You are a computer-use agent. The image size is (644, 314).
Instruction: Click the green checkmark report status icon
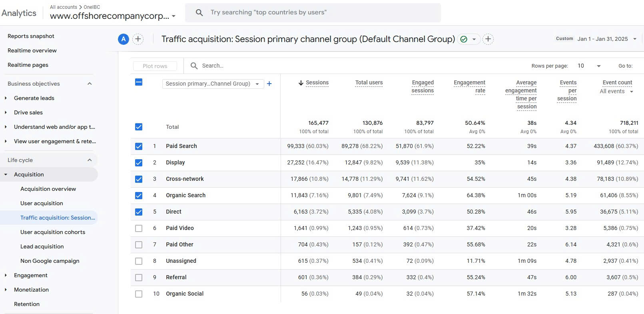point(464,39)
